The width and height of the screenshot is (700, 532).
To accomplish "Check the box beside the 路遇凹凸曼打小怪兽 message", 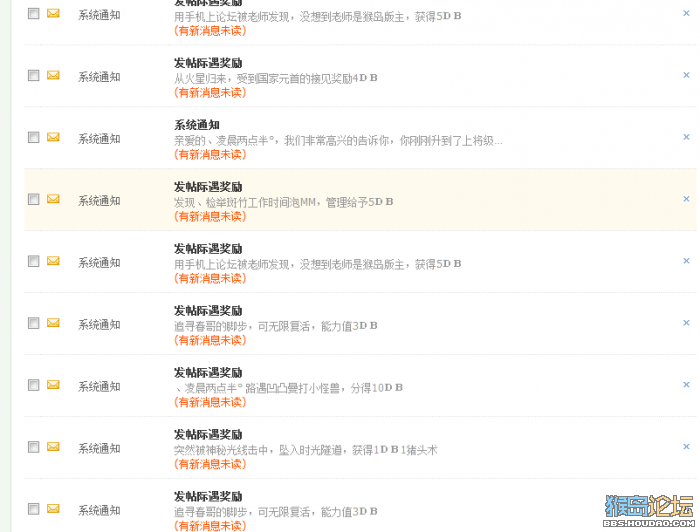I will (x=33, y=385).
